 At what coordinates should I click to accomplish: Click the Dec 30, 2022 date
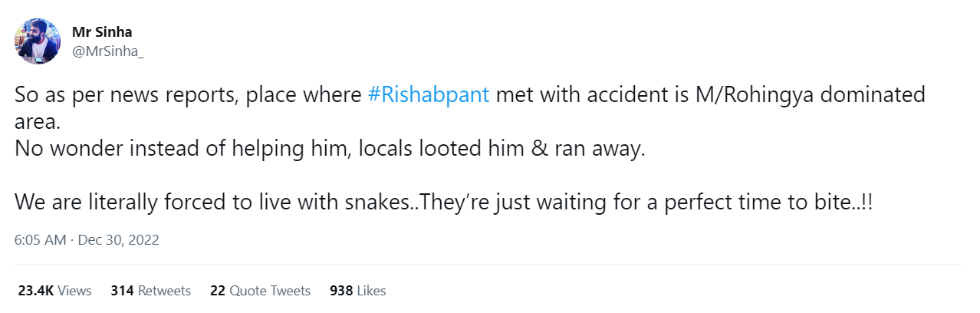point(118,240)
